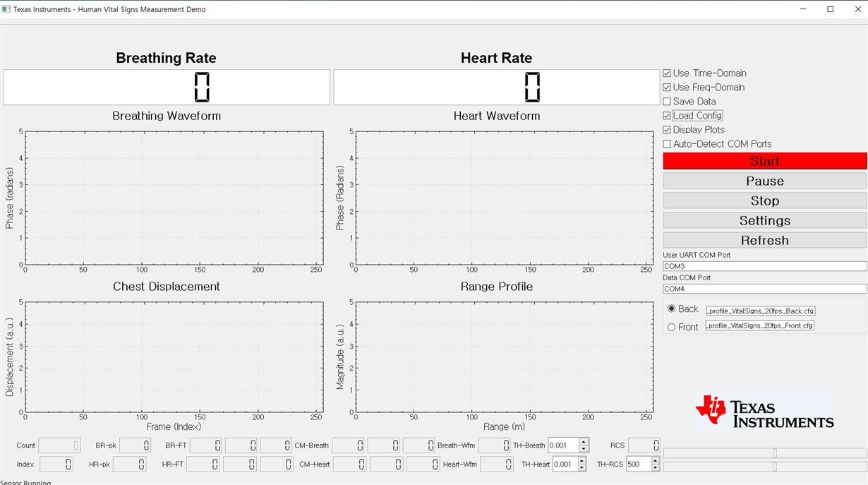Click inside the Heart Waveform plot
Viewport: 868px width, 485px height.
point(505,198)
